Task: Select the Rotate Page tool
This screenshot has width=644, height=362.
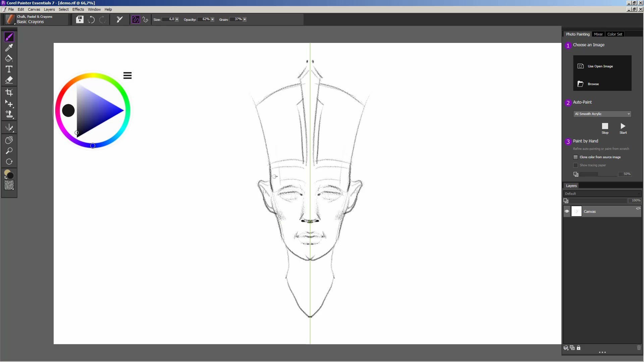Action: point(9,162)
